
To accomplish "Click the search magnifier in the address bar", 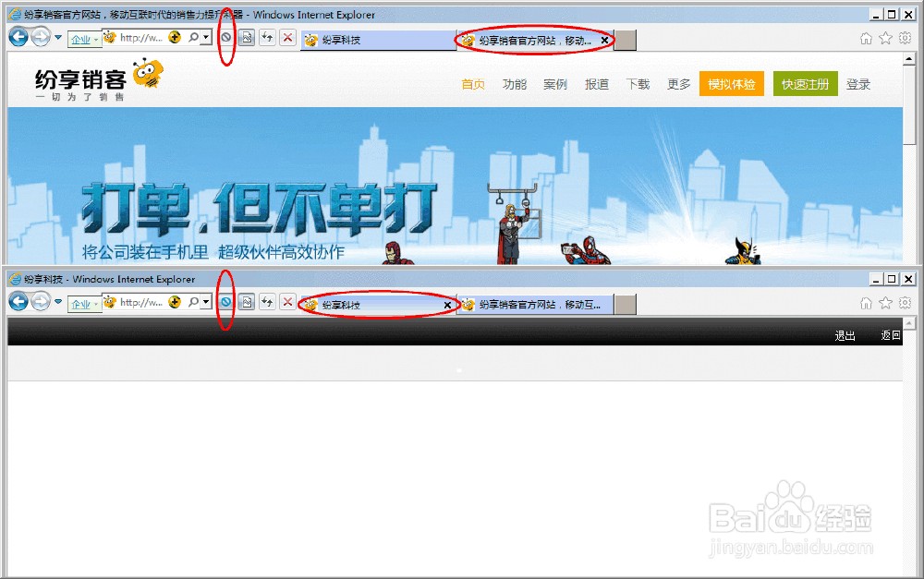I will tap(193, 37).
